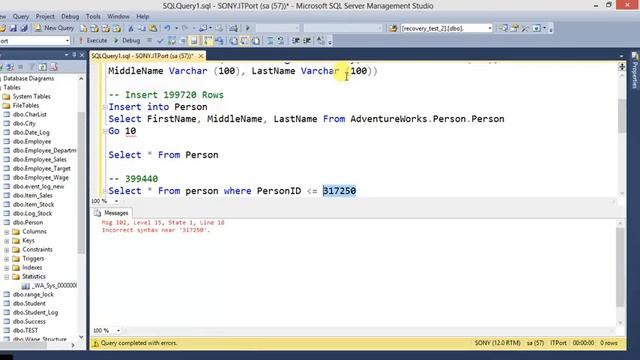Open the editor zoom 100 % dropdown
Viewport: 640px width, 360px height.
(x=116, y=201)
